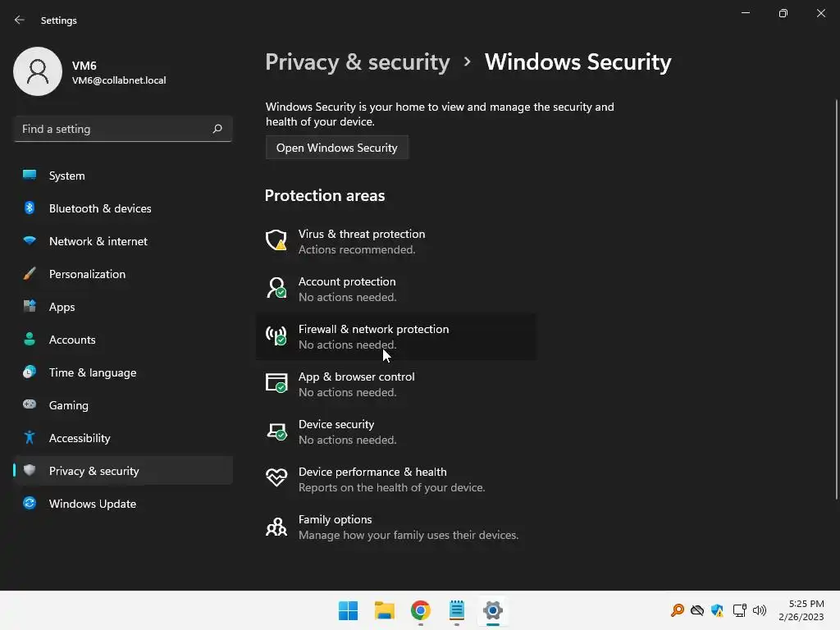Open the Firewall & network protection icon
Screen dimensions: 840x630
[x=276, y=336]
